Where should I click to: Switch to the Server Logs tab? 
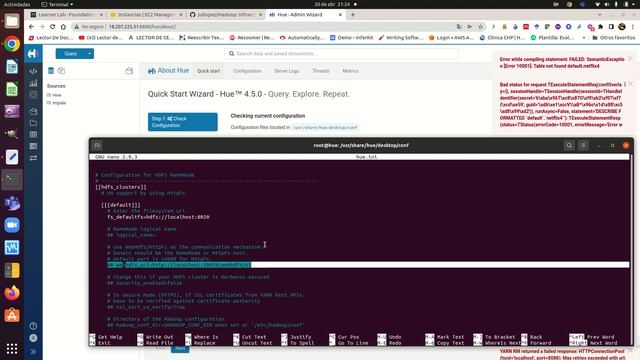[x=287, y=71]
